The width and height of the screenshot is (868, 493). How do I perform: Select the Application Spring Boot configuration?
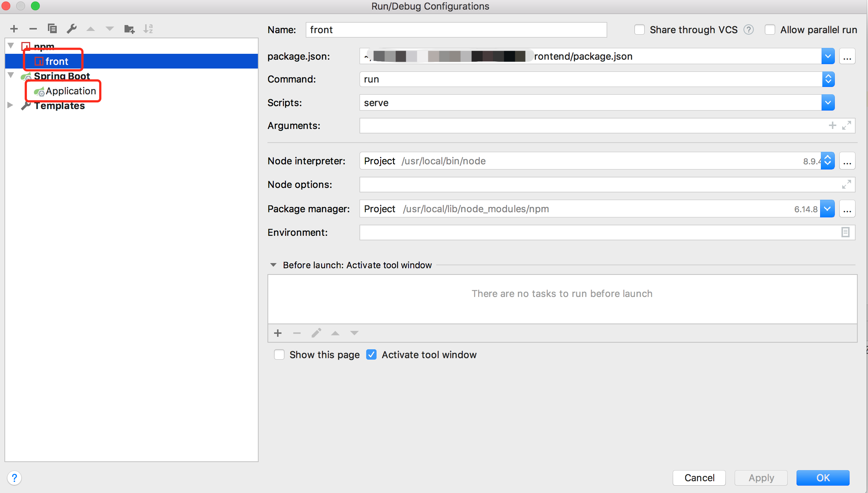point(70,91)
